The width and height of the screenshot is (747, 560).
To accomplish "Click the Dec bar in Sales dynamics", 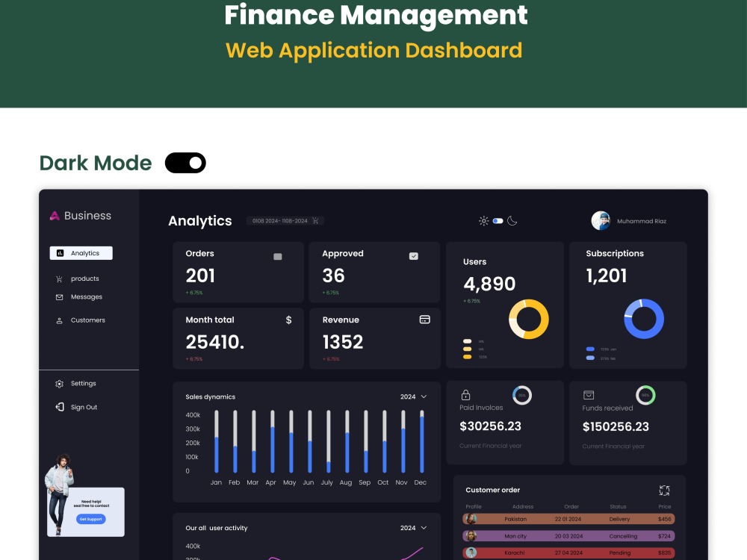I will point(421,441).
